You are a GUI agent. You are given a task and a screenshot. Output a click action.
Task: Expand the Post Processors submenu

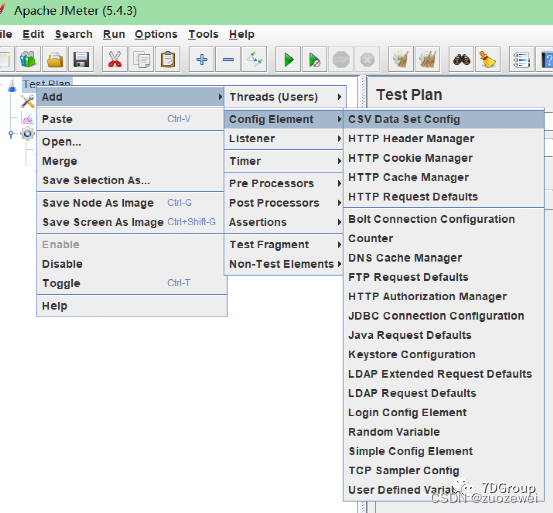[x=285, y=203]
